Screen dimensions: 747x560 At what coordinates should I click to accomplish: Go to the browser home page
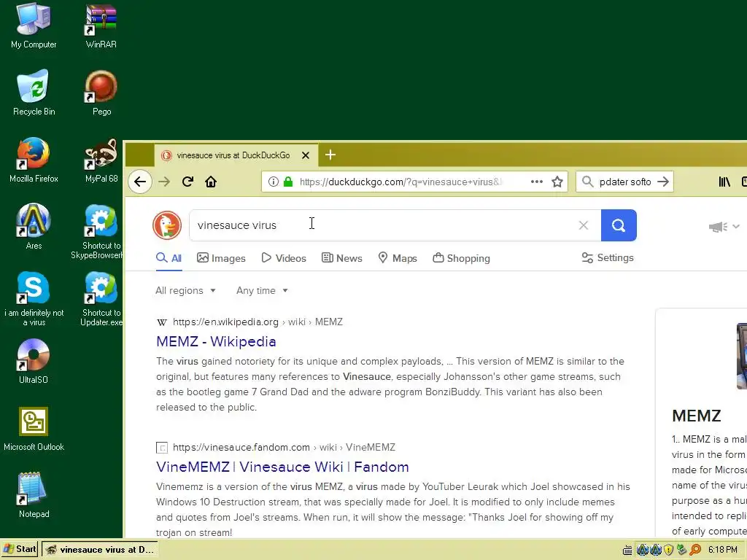pyautogui.click(x=211, y=182)
